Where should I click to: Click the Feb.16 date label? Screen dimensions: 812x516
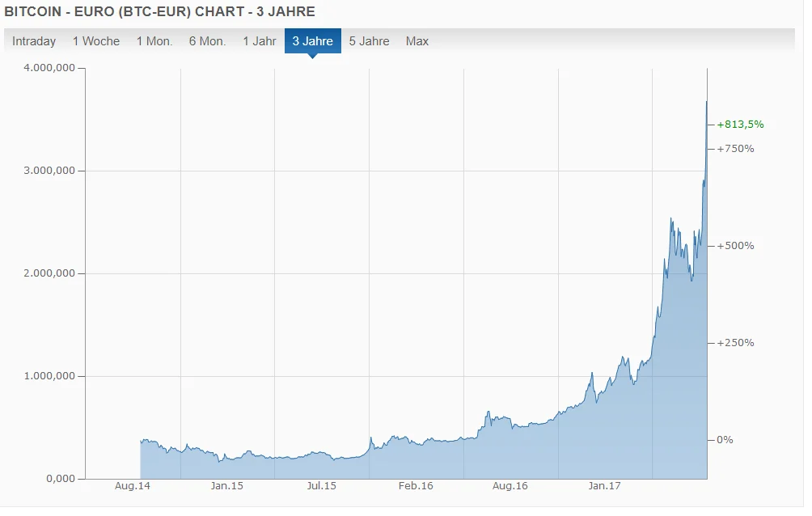click(x=416, y=486)
